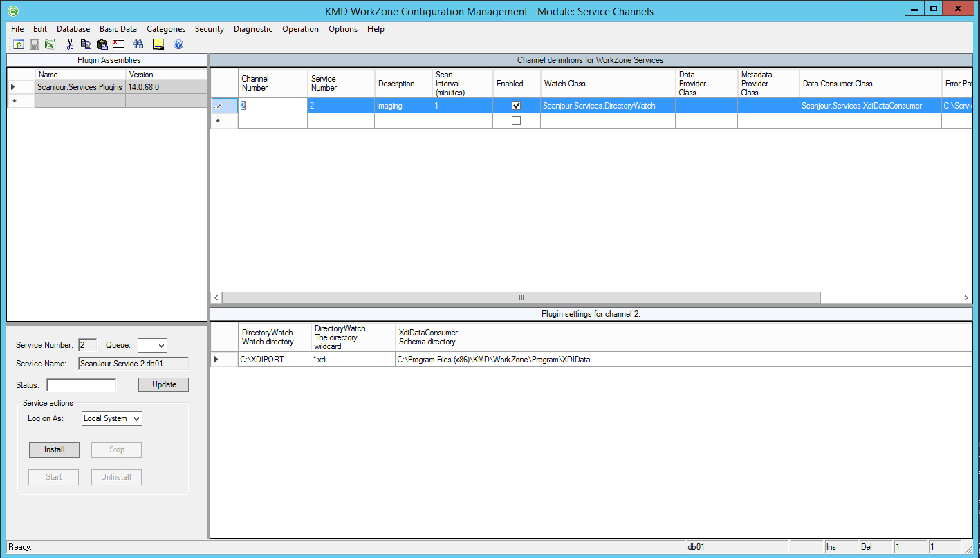This screenshot has width=980, height=558.
Task: Click the Status input field
Action: [x=82, y=385]
